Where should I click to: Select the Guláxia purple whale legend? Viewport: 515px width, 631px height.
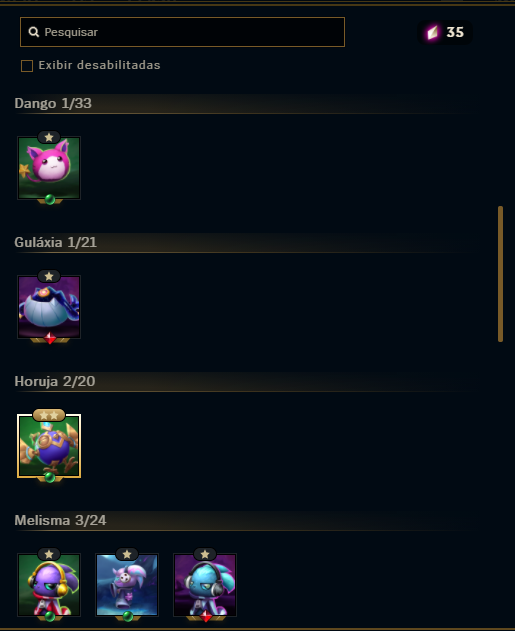point(49,307)
